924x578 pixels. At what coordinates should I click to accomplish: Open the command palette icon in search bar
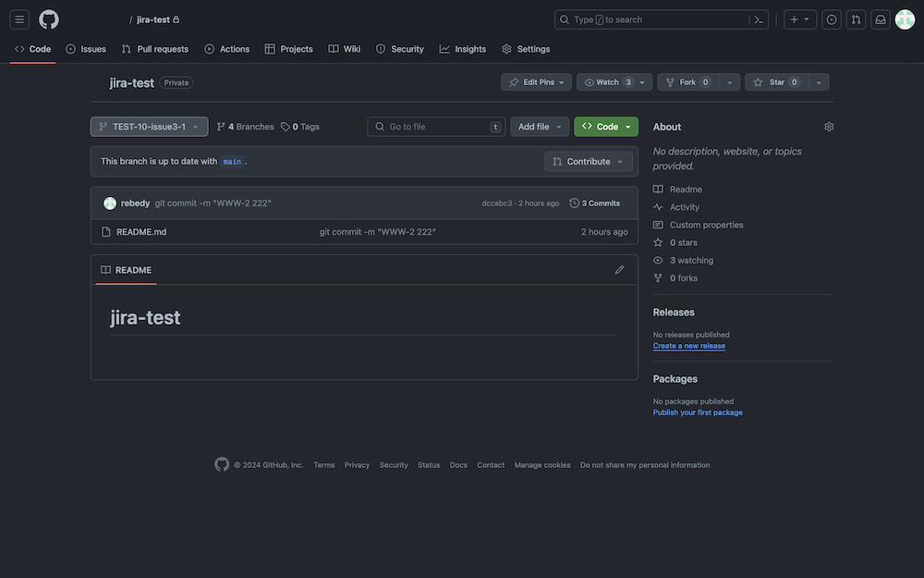[x=759, y=19]
